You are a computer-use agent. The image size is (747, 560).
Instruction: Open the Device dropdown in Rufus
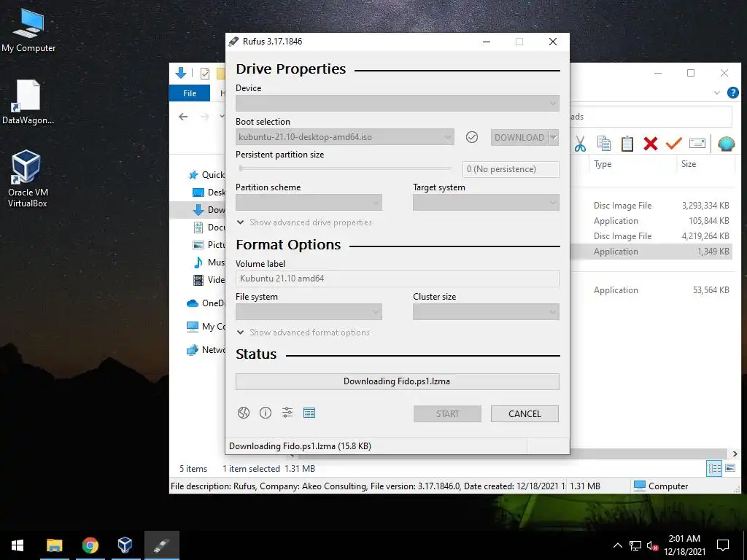coord(398,104)
